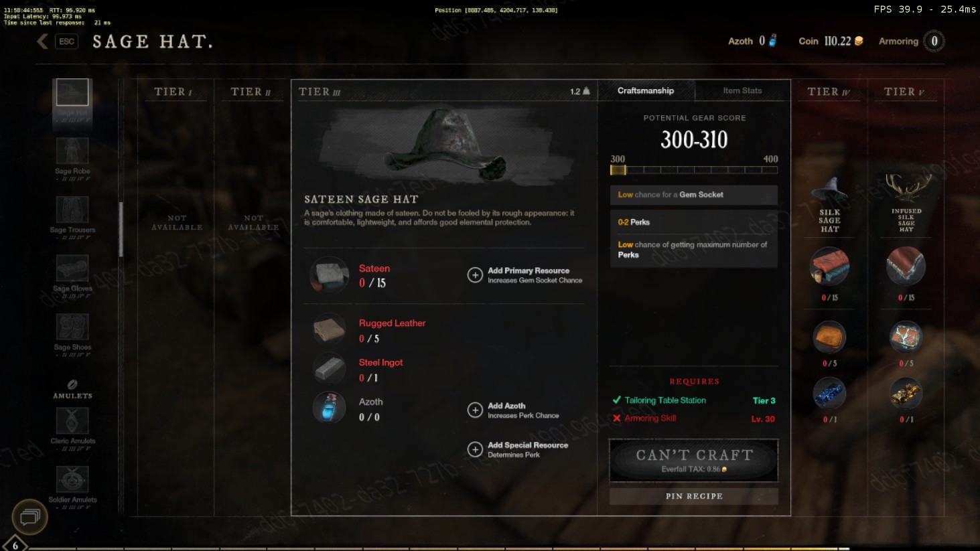
Task: Click the Silk Sage Hat tier IV icon
Action: 829,190
